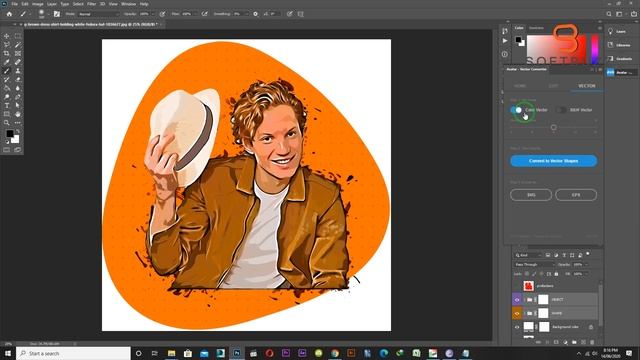640x360 pixels.
Task: Toggle lock all padlock in Layers
Action: [x=556, y=274]
